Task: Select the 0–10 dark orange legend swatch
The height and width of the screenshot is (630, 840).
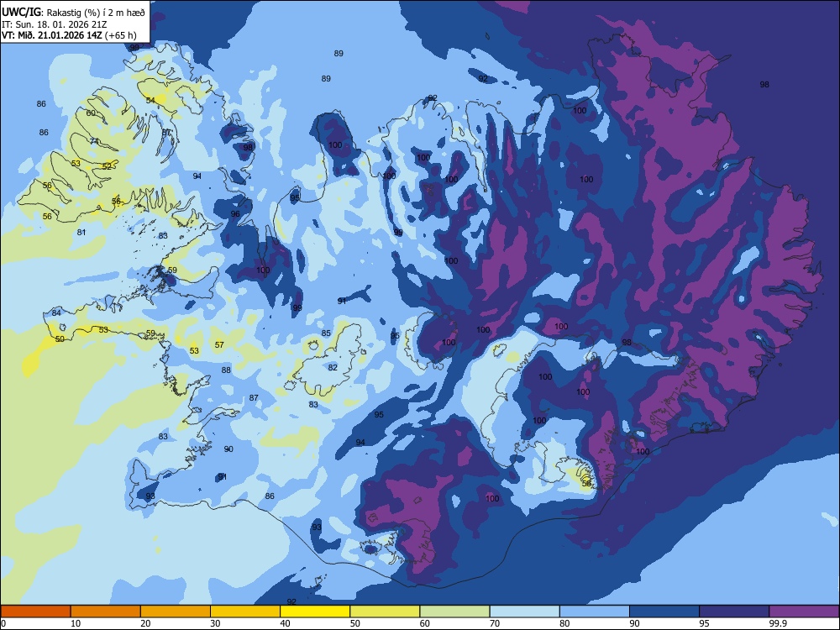Action: [36, 612]
